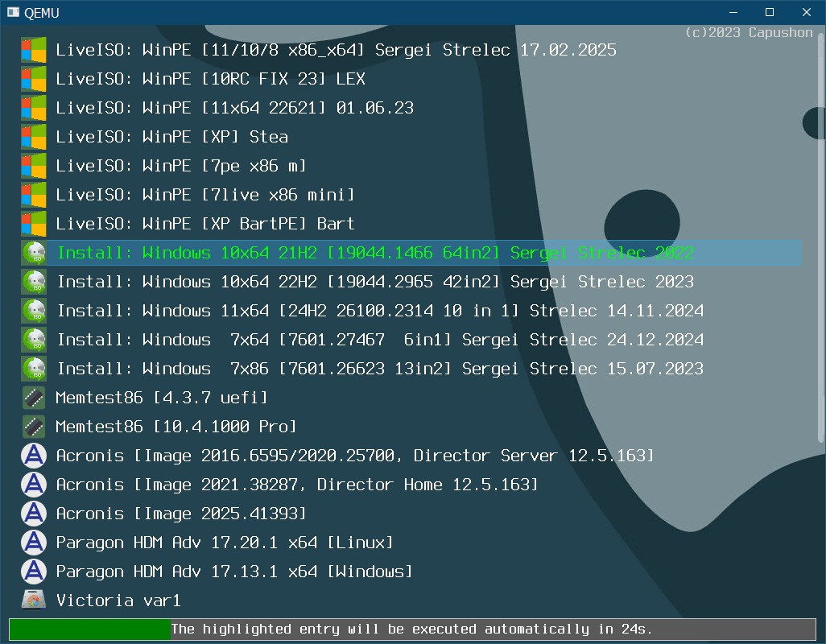Click ISO disc icon beside Windows 10x64 22H2
826x644 pixels.
[34, 282]
